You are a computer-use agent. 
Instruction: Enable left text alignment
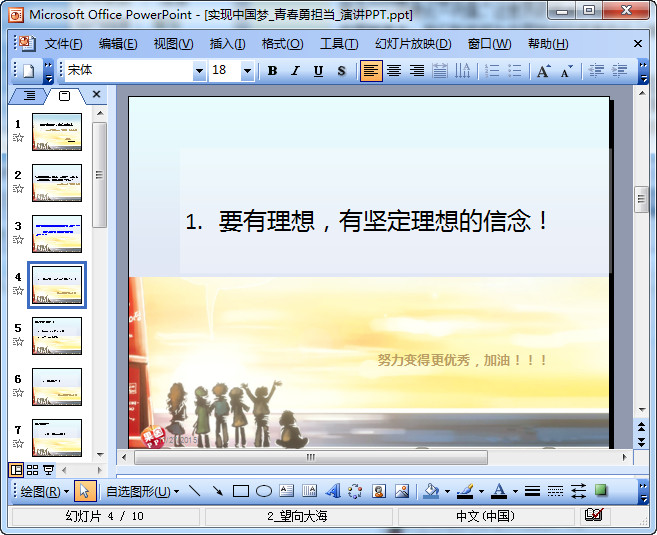click(371, 71)
